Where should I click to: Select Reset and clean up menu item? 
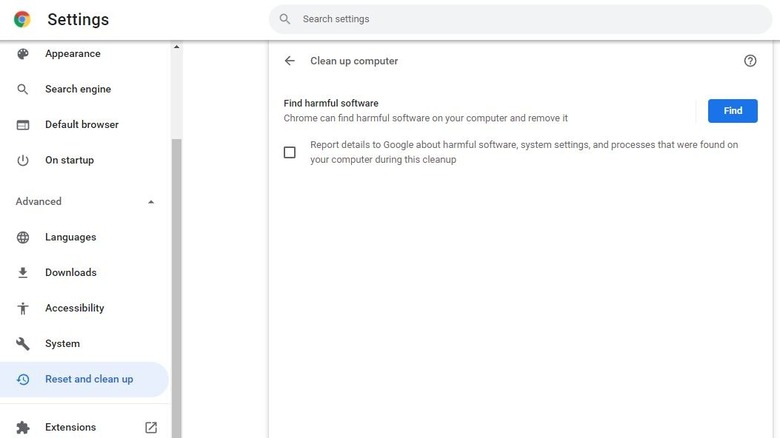click(88, 379)
